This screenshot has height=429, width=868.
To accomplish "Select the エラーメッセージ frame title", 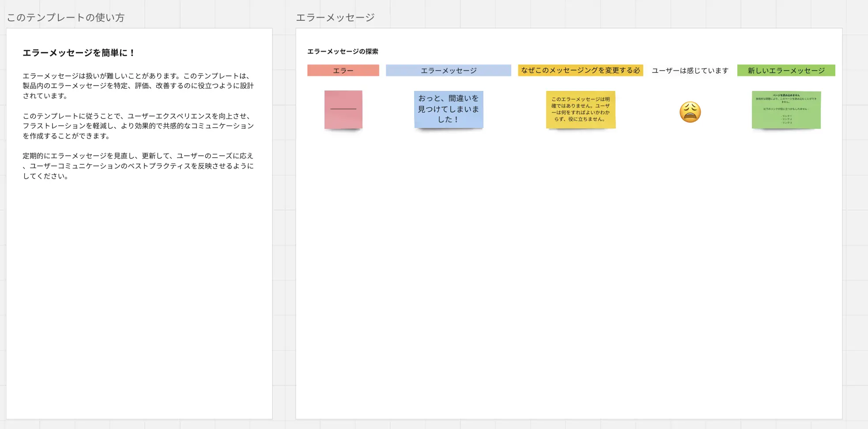I will [x=335, y=18].
